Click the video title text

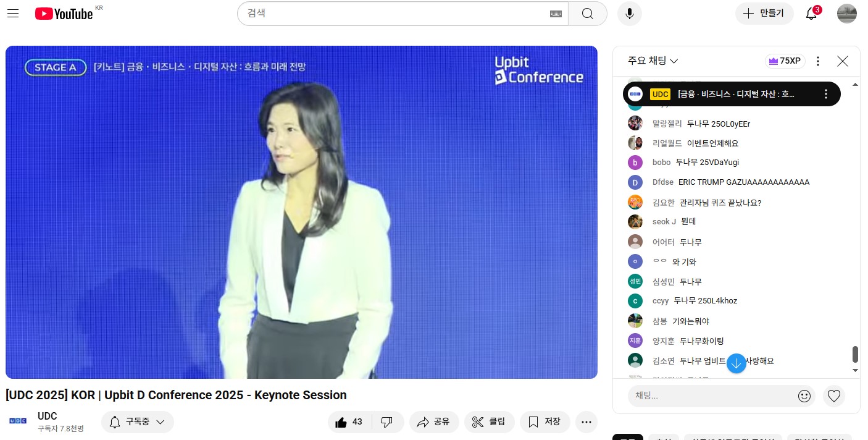tap(176, 395)
